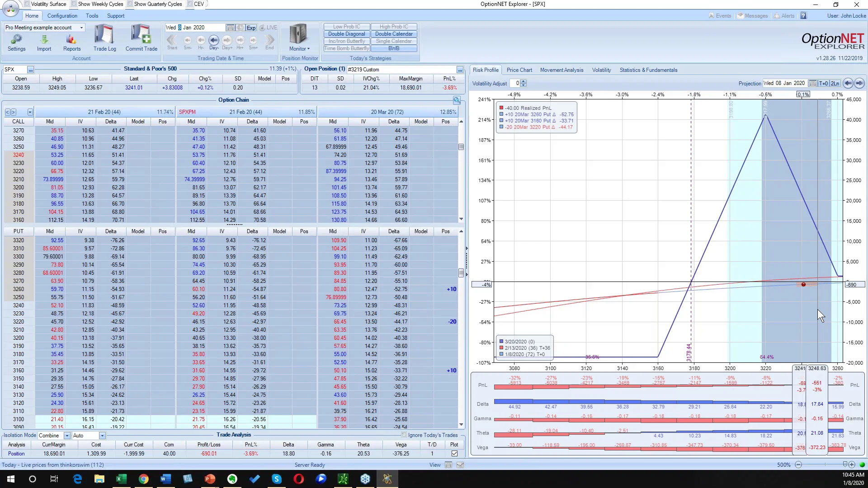This screenshot has height=488, width=868.
Task: Open the Tools ribbon tab
Action: tap(92, 16)
